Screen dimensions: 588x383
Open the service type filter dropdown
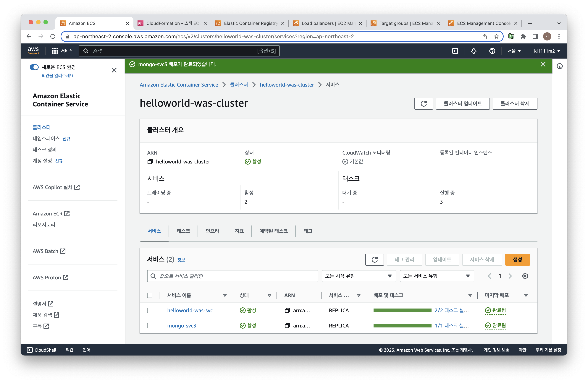(437, 276)
